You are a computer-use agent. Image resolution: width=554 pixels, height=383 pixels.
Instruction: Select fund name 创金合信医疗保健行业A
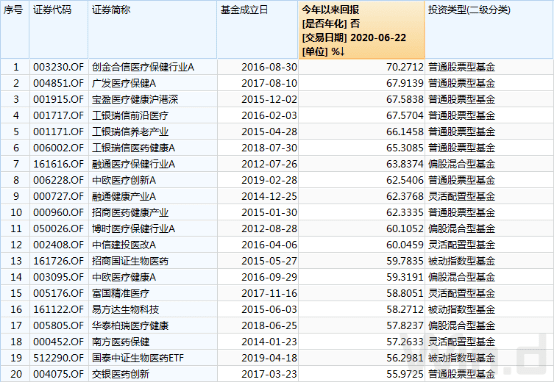(143, 67)
